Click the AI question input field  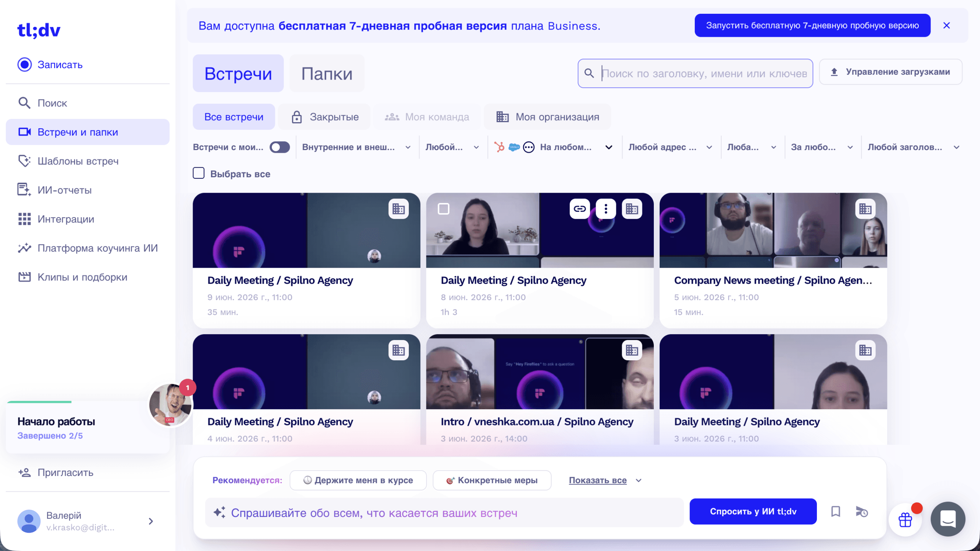click(444, 512)
